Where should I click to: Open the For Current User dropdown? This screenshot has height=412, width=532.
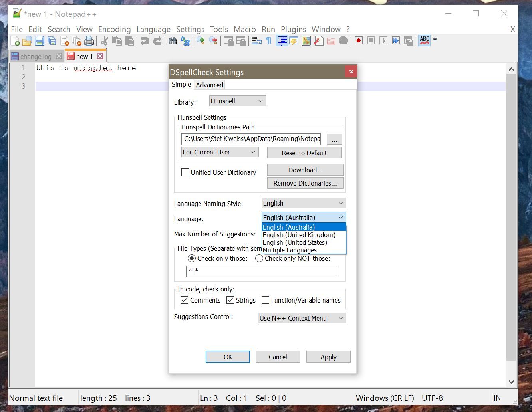click(x=220, y=152)
